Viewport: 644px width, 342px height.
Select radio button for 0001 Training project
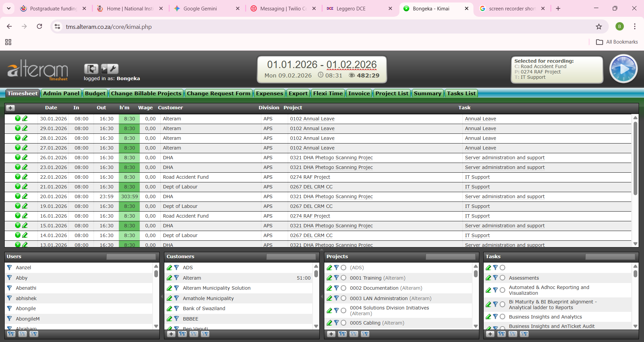[x=343, y=278]
